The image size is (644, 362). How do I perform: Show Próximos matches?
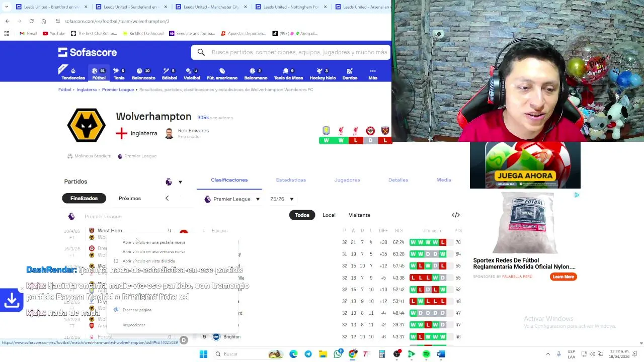pyautogui.click(x=130, y=198)
